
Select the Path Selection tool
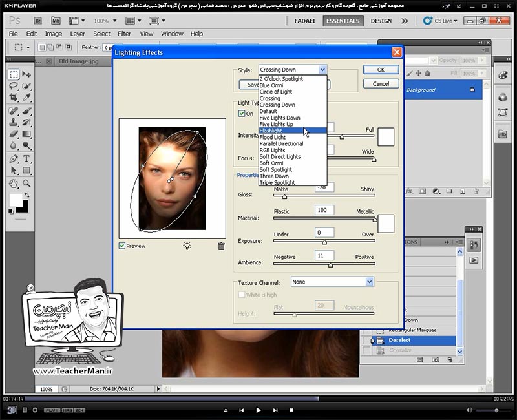pos(14,170)
